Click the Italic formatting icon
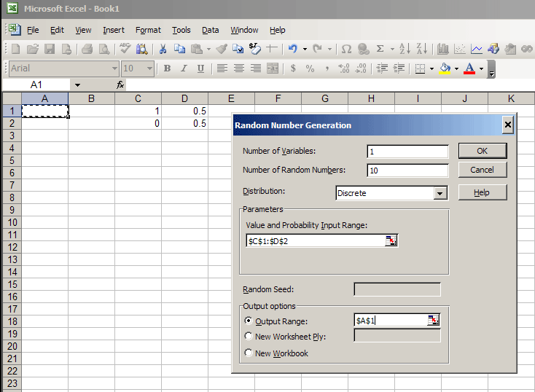The height and width of the screenshot is (392, 535). point(183,68)
